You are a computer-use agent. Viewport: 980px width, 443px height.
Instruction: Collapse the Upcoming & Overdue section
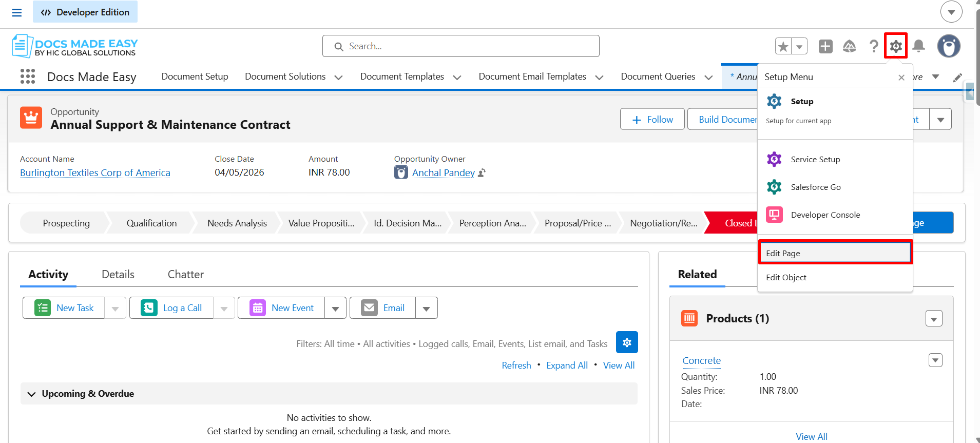coord(31,394)
